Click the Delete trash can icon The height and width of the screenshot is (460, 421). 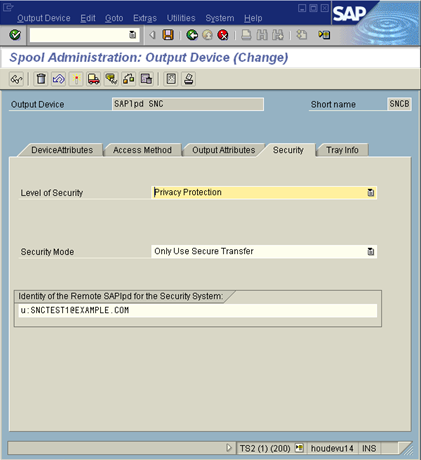point(41,79)
